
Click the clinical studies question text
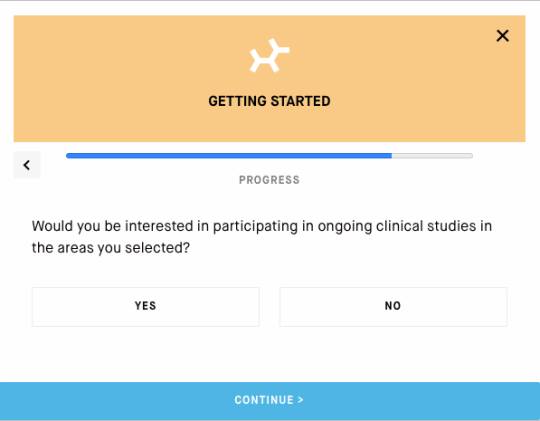262,237
